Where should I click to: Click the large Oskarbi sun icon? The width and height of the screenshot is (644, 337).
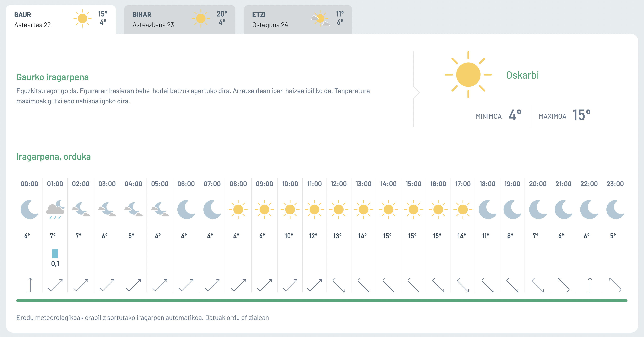tap(468, 75)
